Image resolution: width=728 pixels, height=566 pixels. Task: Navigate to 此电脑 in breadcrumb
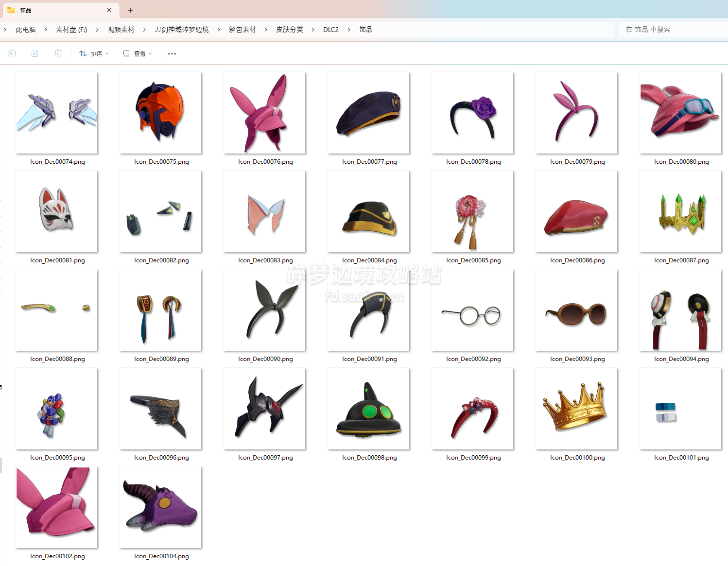(26, 30)
